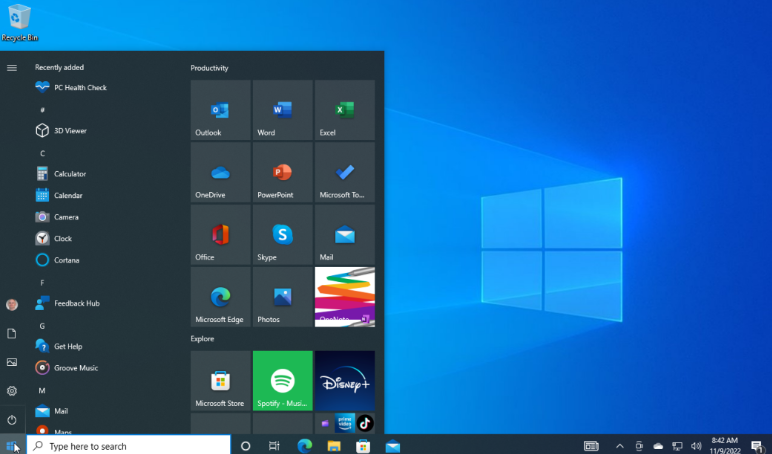Launch Edge from the taskbar
Screen dimensions: 772x454
coord(305,446)
